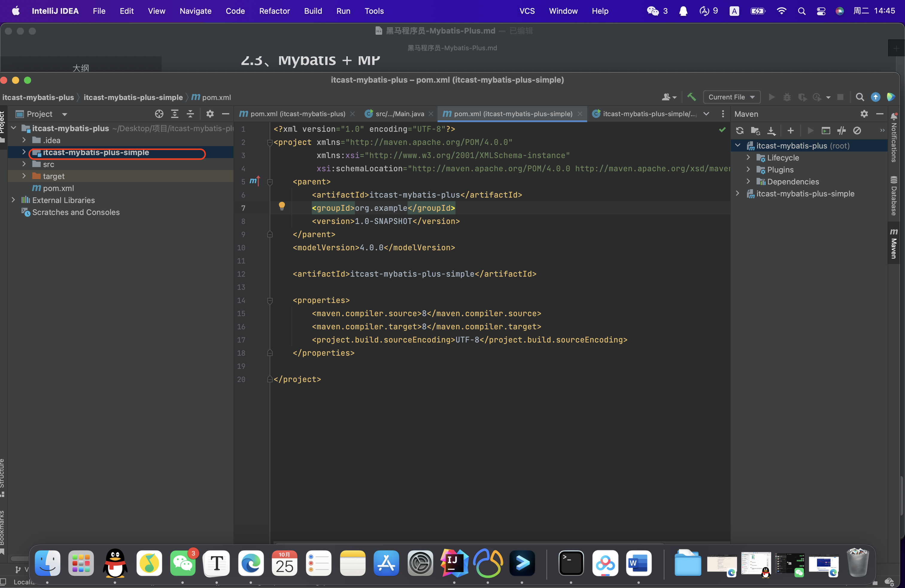Screen dimensions: 905x588
Task: Open the Search Everywhere magnifier icon
Action: point(860,97)
